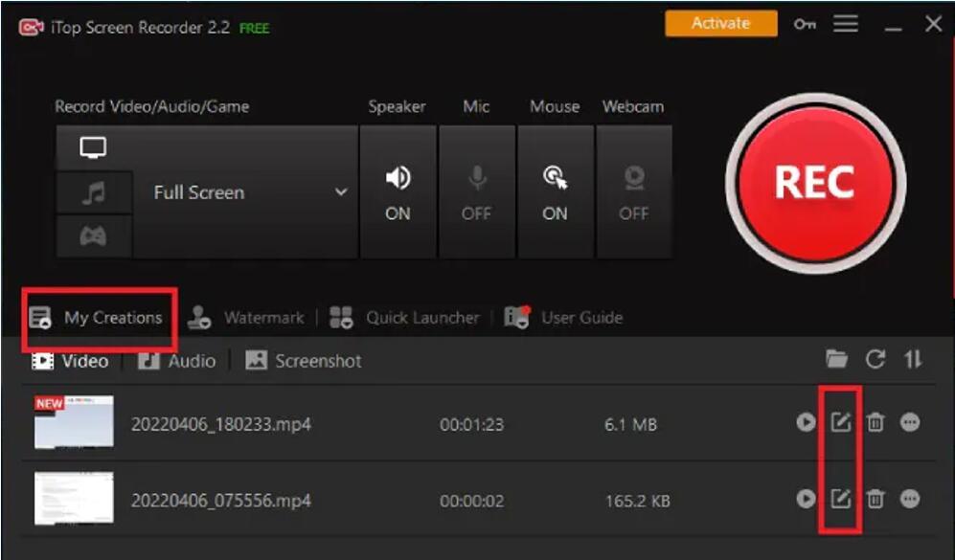Open the output folder icon
Screen dimensions: 955x560
(x=836, y=359)
